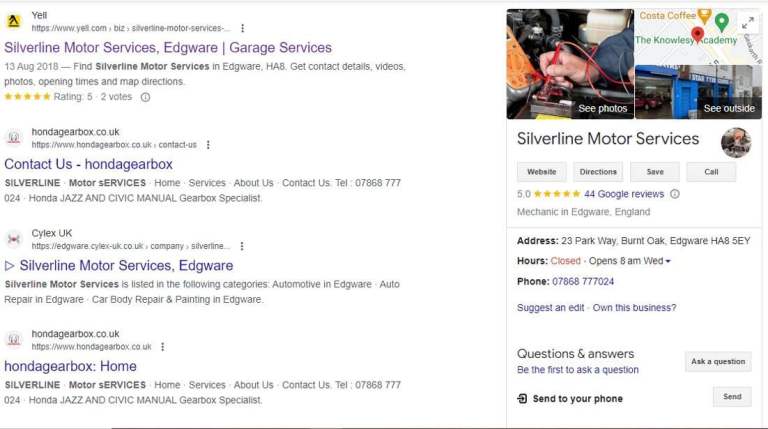Click the Yell favicon icon
This screenshot has height=429, width=768.
[14, 22]
